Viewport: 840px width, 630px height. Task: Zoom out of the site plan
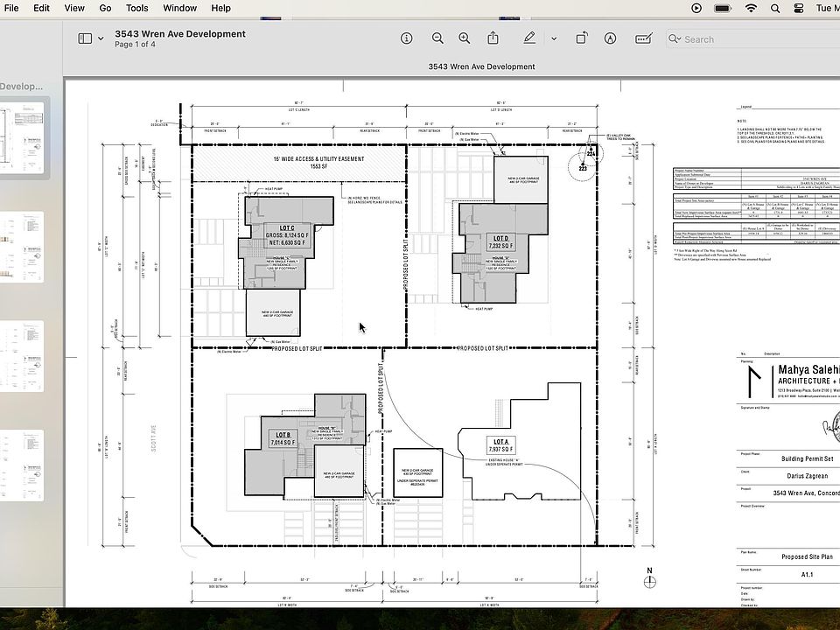click(437, 38)
